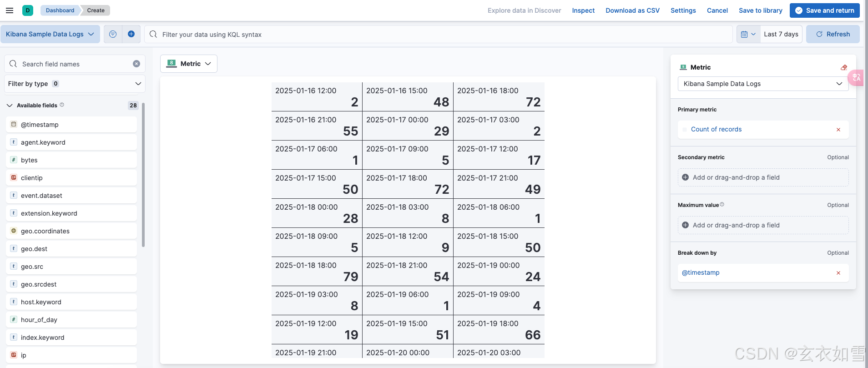Screen dimensions: 868x368
Task: Select the geo.srcdest field
Action: [71, 284]
